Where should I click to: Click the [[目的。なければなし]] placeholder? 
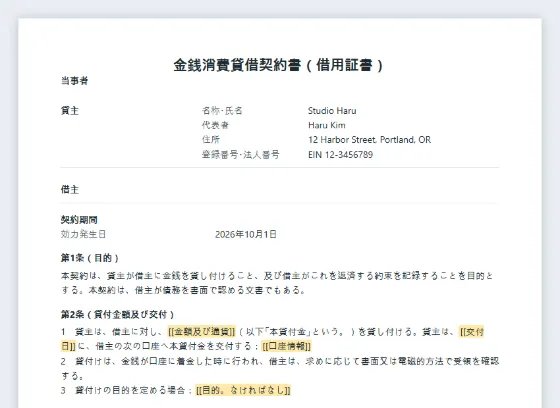(x=244, y=390)
